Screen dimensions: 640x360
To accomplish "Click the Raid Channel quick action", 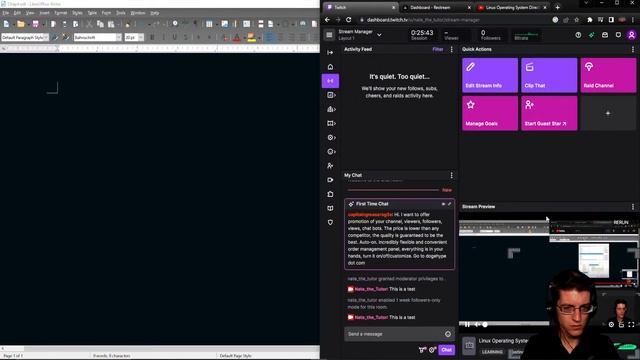I will [608, 75].
